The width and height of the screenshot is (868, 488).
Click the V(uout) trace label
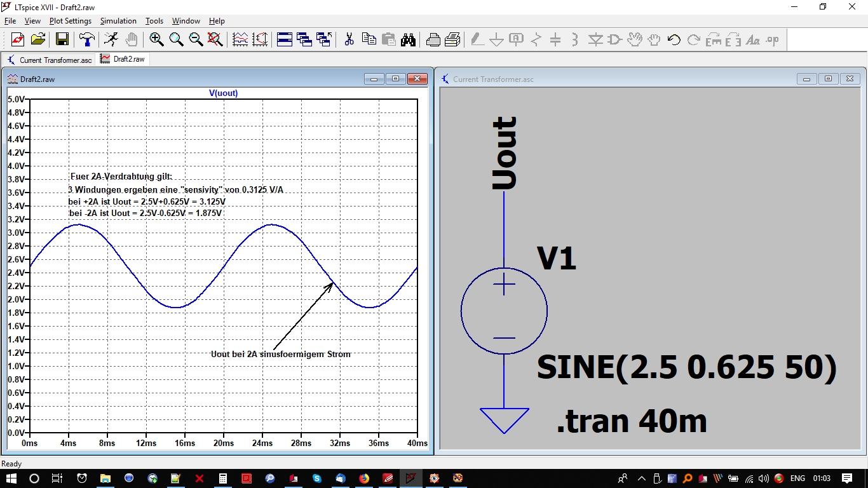coord(224,93)
